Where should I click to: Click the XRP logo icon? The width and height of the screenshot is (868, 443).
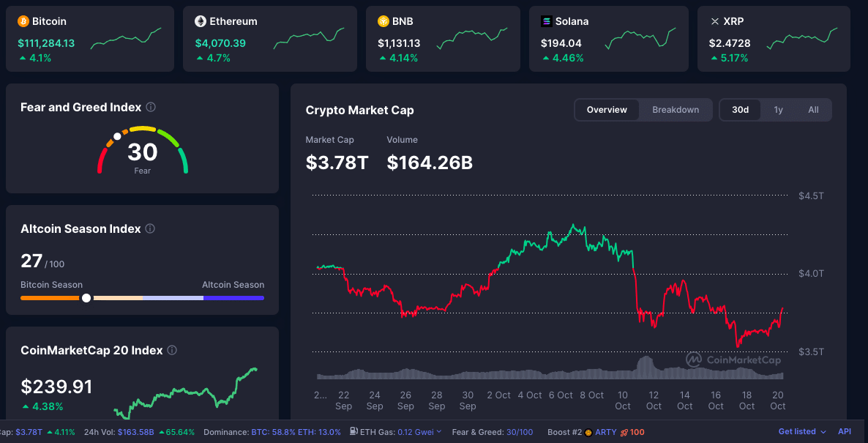[x=715, y=21]
